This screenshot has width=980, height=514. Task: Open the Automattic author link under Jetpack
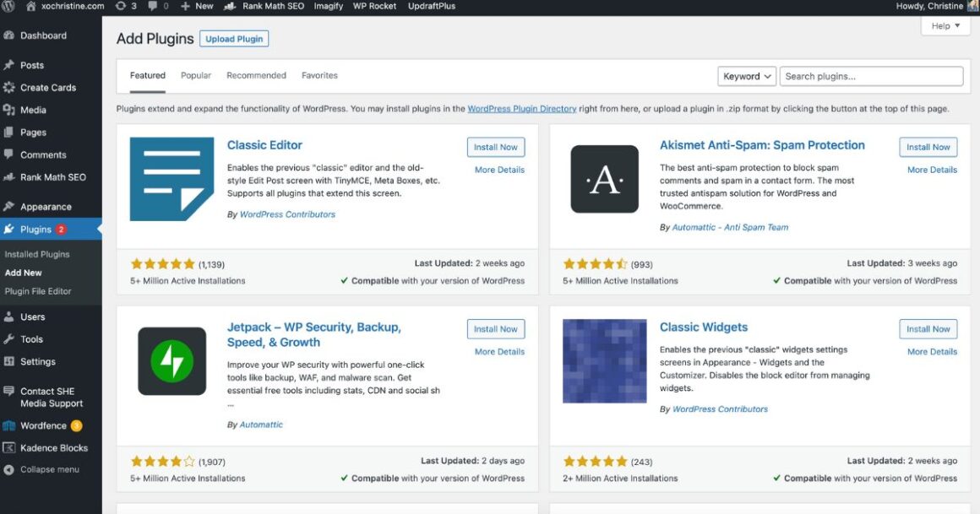point(261,425)
